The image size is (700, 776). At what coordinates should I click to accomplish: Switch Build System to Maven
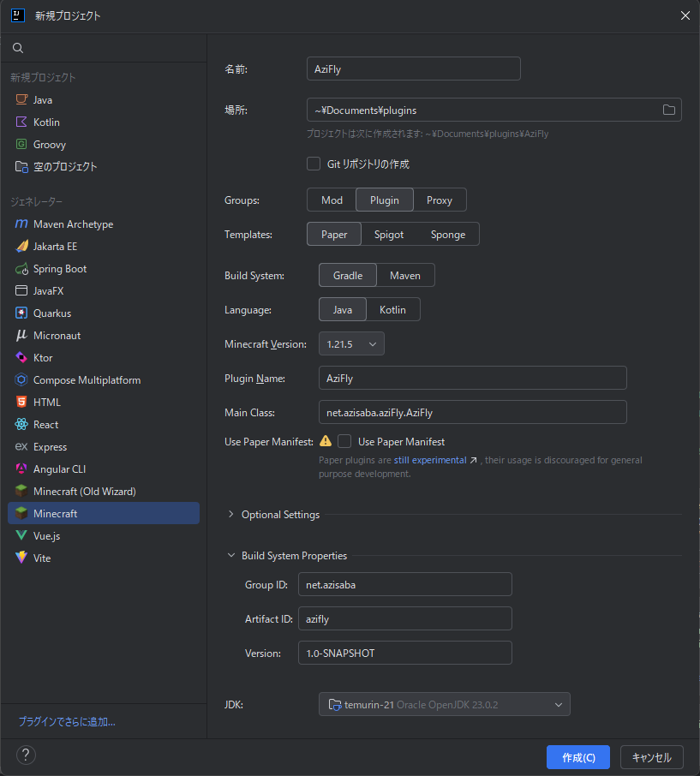(404, 275)
